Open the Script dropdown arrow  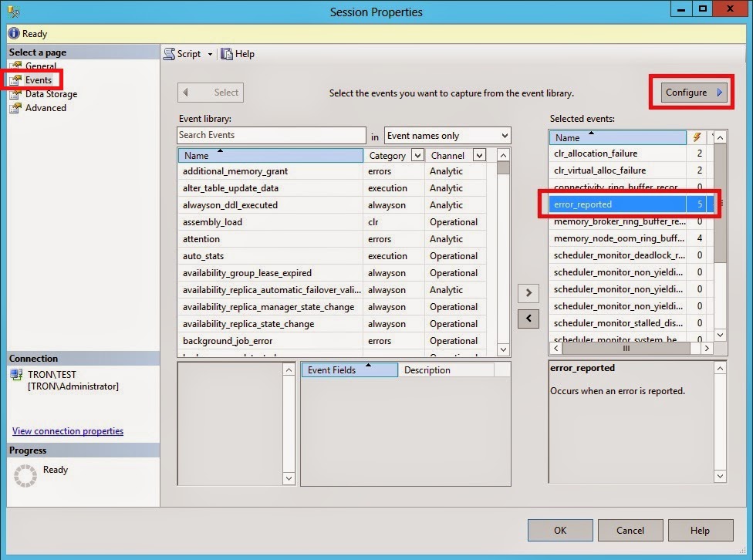[210, 54]
